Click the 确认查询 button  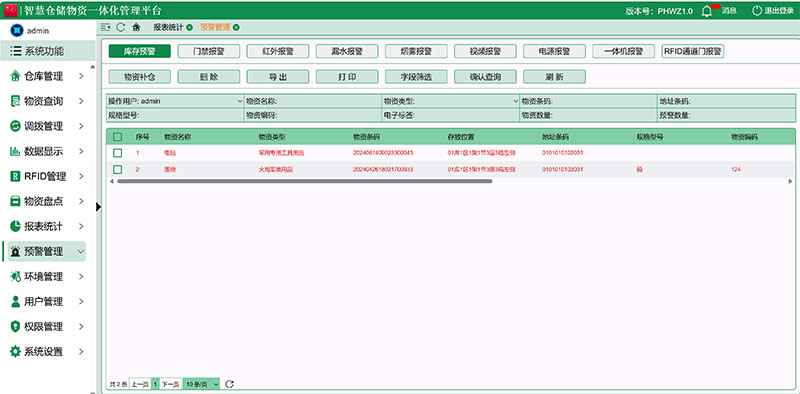485,77
